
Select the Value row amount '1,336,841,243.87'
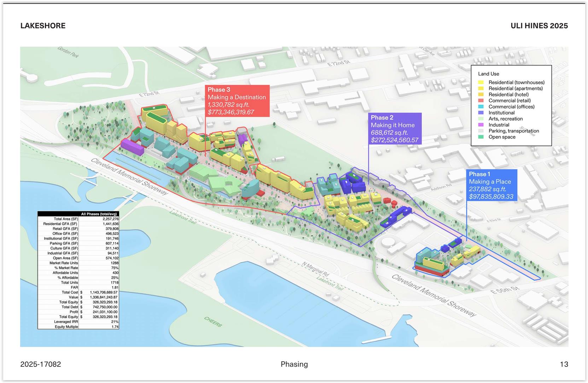coord(104,297)
